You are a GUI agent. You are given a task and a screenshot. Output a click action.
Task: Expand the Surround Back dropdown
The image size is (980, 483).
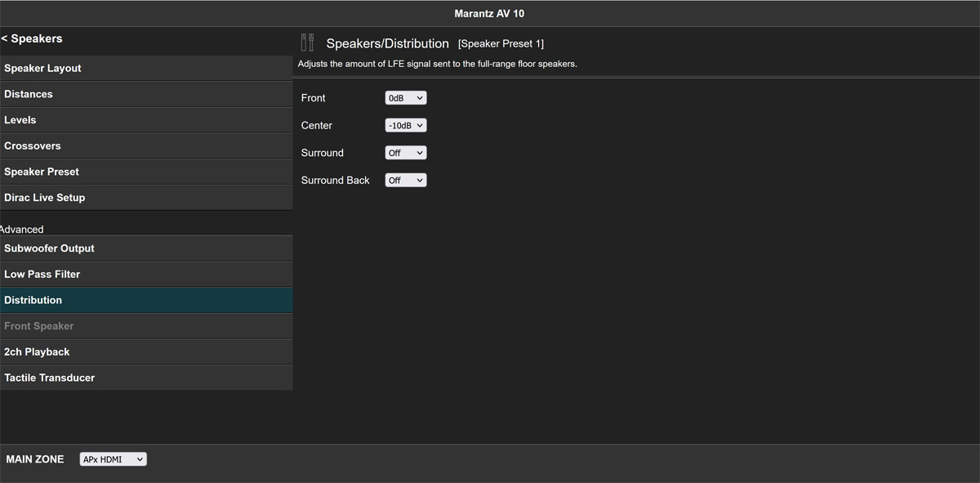[406, 181]
